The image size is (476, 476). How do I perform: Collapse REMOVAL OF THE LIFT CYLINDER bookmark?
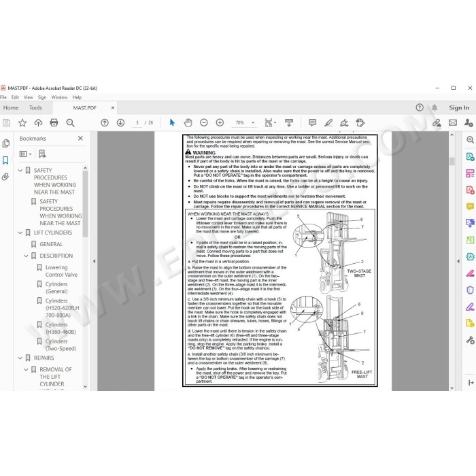(26, 370)
